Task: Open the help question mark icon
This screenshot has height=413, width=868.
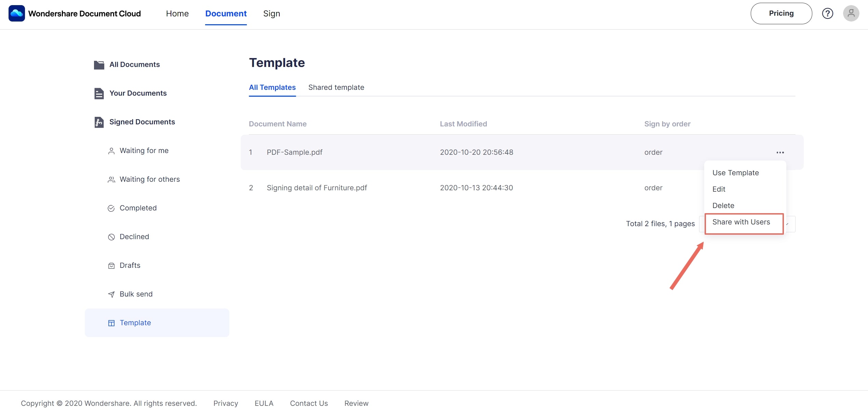Action: tap(827, 14)
